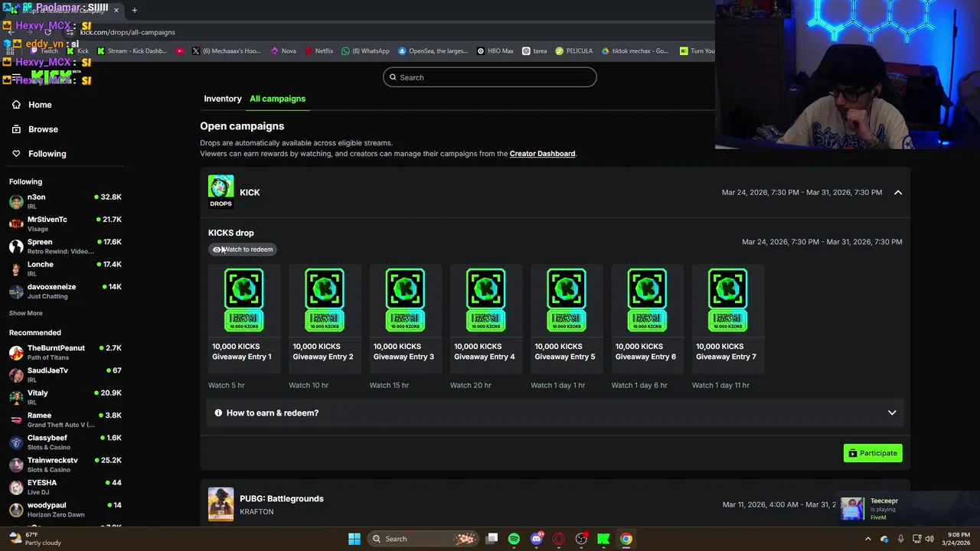Open the OpenSea bookmark

[x=433, y=51]
